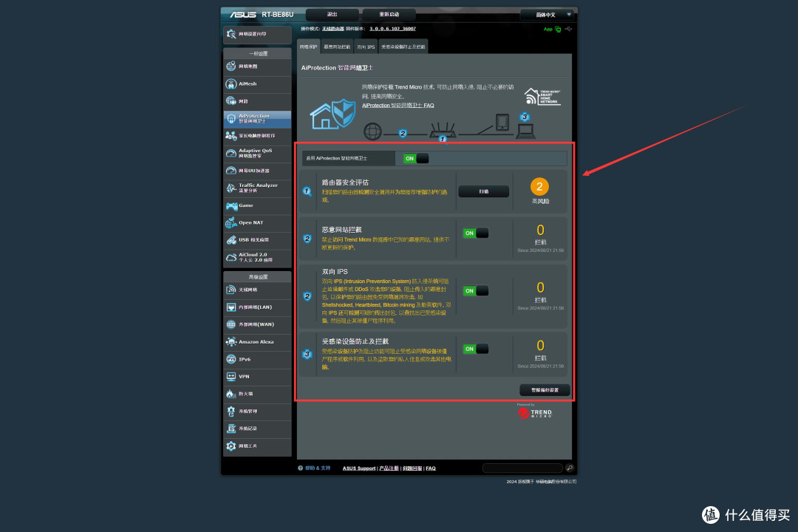
Task: Click the malicious sites blocked count 0
Action: tap(540, 230)
